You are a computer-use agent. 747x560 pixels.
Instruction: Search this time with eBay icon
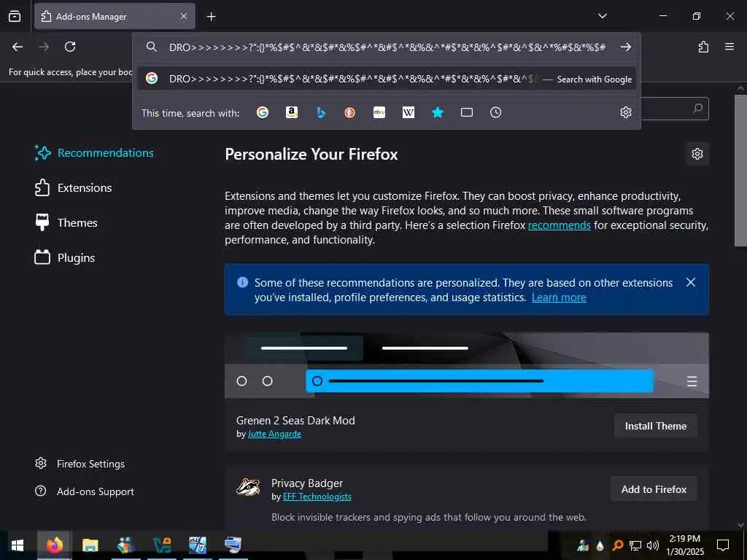(x=379, y=112)
